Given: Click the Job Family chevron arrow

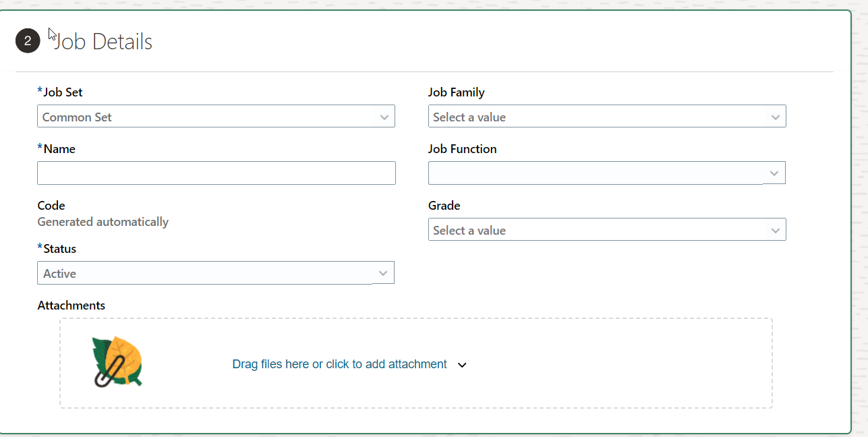Looking at the screenshot, I should (775, 117).
